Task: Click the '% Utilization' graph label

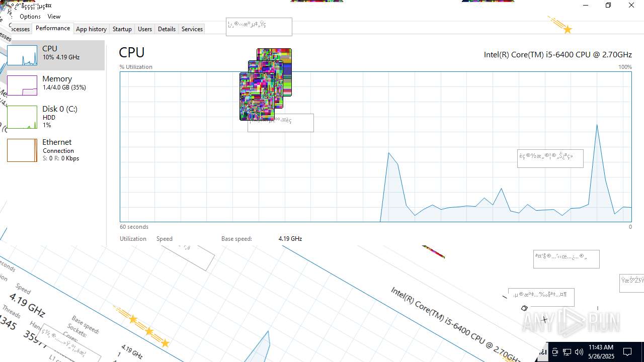Action: (136, 67)
